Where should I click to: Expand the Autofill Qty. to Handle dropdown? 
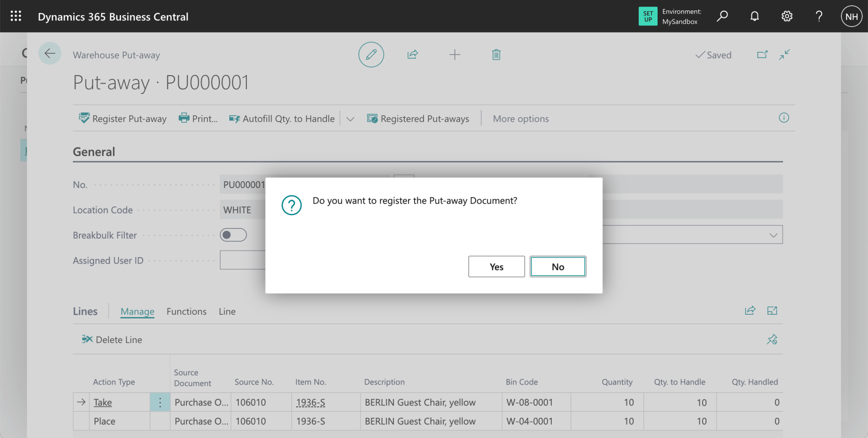tap(350, 119)
